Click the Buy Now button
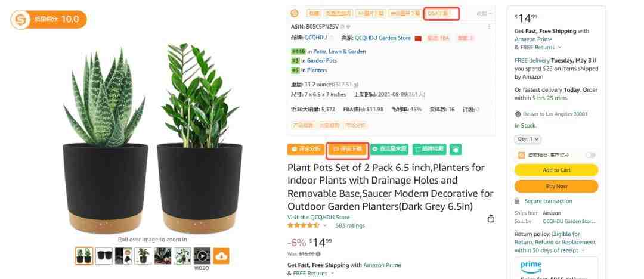 556,187
